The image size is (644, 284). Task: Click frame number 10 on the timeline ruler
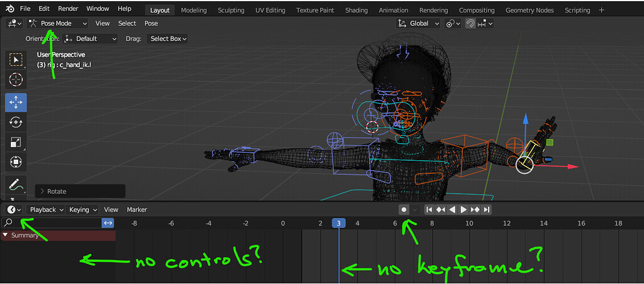click(x=469, y=223)
